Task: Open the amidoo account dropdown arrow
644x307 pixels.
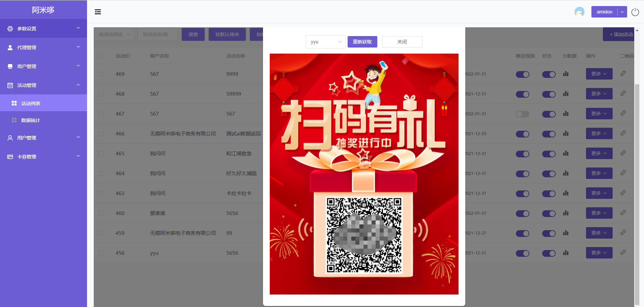Action: tap(622, 12)
